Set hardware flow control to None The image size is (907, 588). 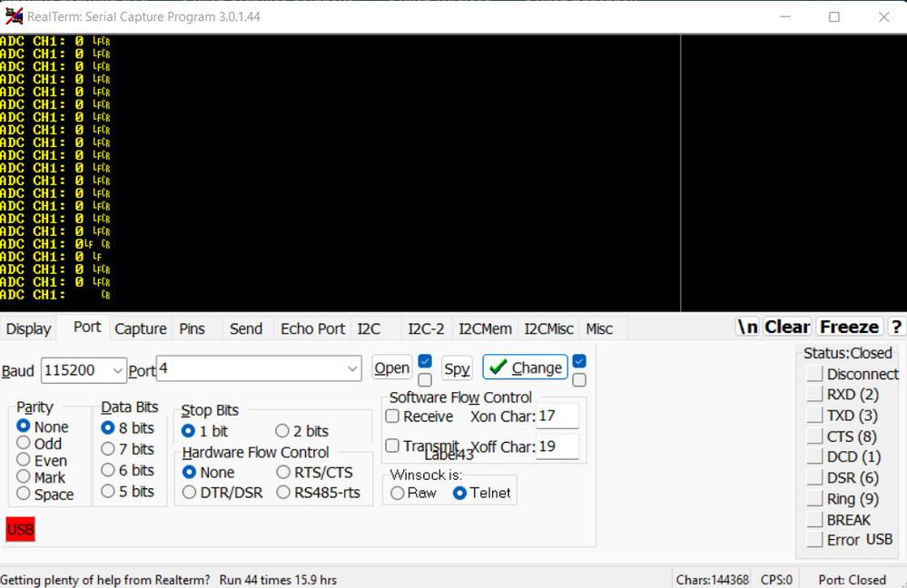[x=208, y=473]
